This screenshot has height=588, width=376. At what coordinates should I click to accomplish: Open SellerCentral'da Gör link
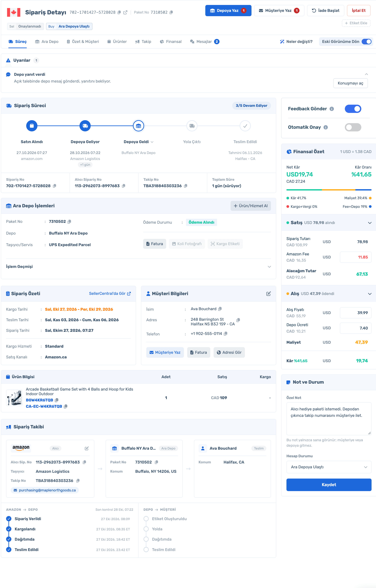110,294
